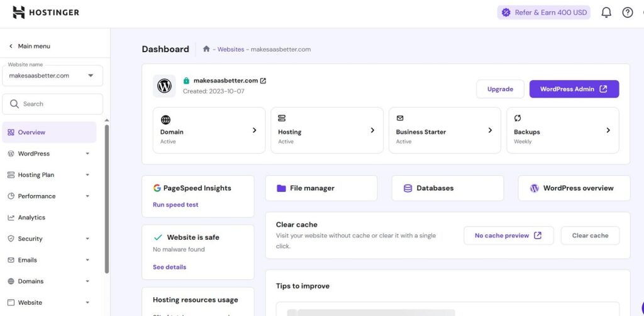
Task: Expand the WordPress sidebar section arrow
Action: coord(87,154)
